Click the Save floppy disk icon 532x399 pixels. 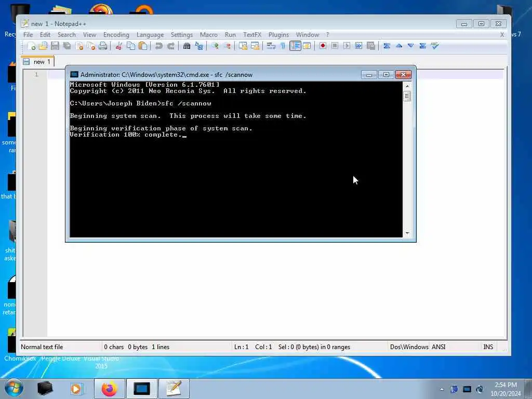[x=55, y=46]
